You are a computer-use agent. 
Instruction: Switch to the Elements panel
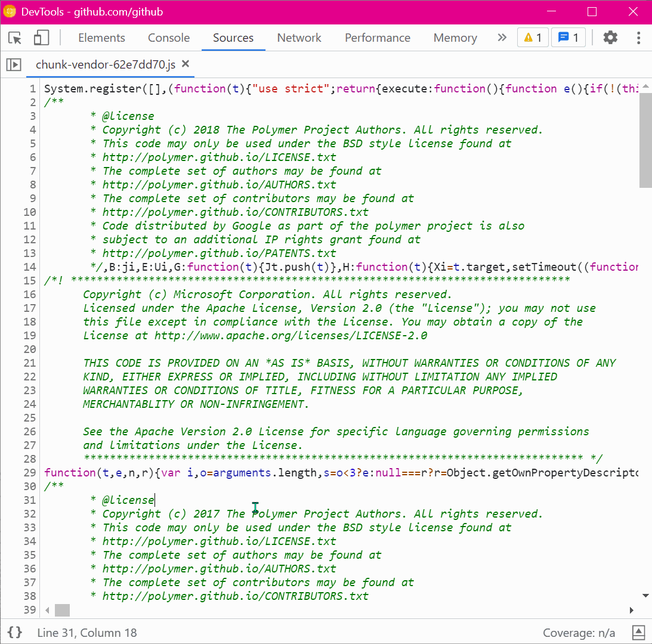(x=101, y=37)
